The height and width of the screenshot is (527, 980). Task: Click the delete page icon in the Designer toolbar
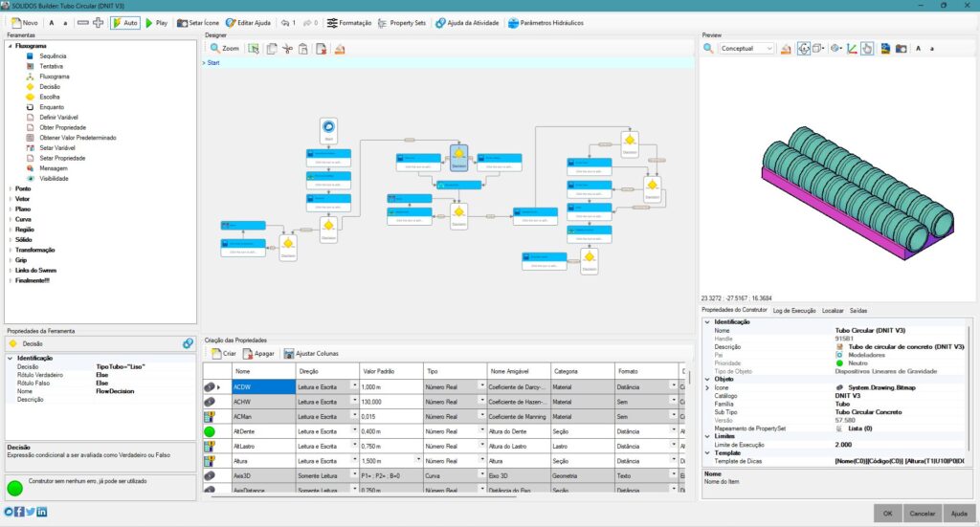tap(322, 48)
